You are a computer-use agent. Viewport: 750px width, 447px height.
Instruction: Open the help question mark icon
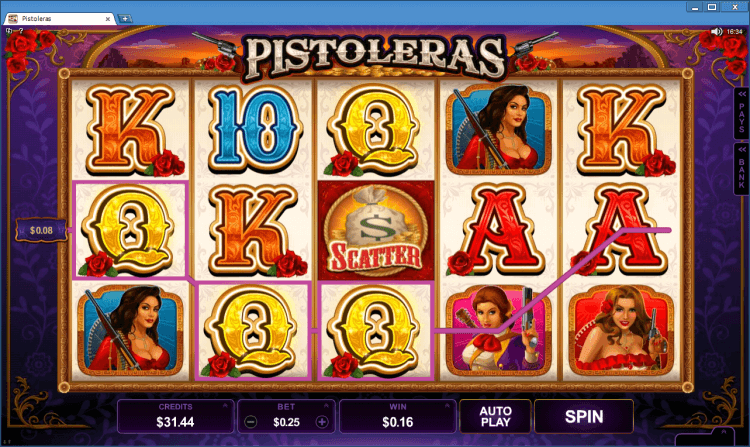[x=21, y=31]
